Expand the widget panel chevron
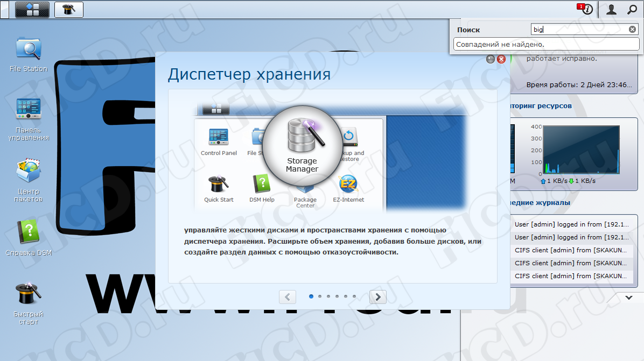644x361 pixels. coord(629,298)
